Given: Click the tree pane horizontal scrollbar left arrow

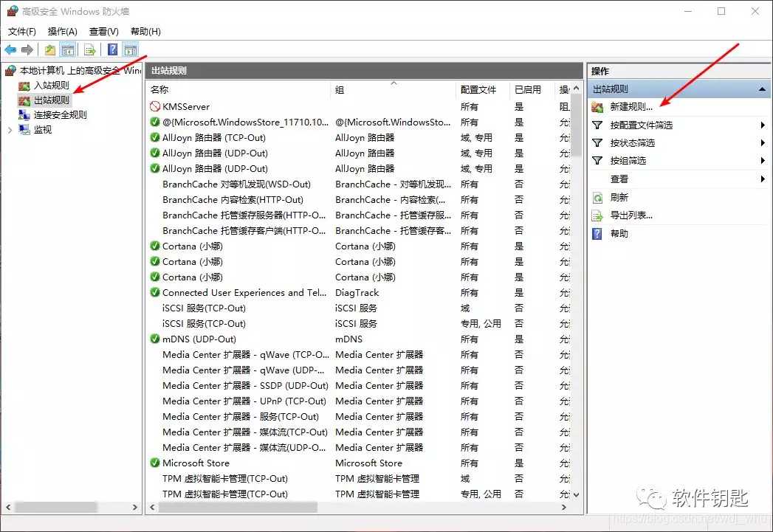Looking at the screenshot, I should click(x=8, y=508).
